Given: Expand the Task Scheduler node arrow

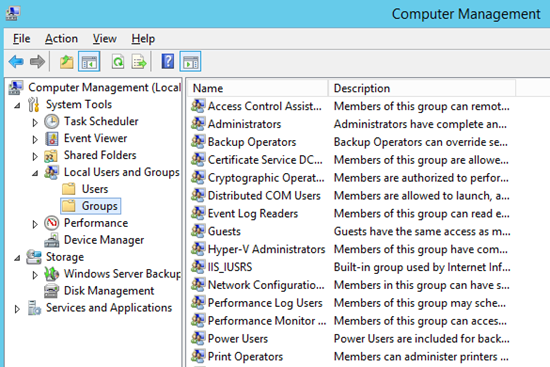Looking at the screenshot, I should pos(35,122).
